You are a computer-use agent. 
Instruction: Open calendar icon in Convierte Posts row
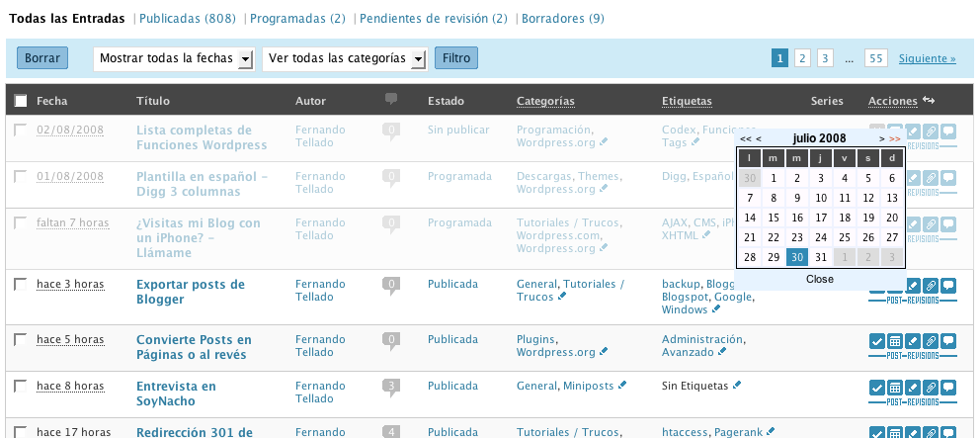[x=894, y=340]
